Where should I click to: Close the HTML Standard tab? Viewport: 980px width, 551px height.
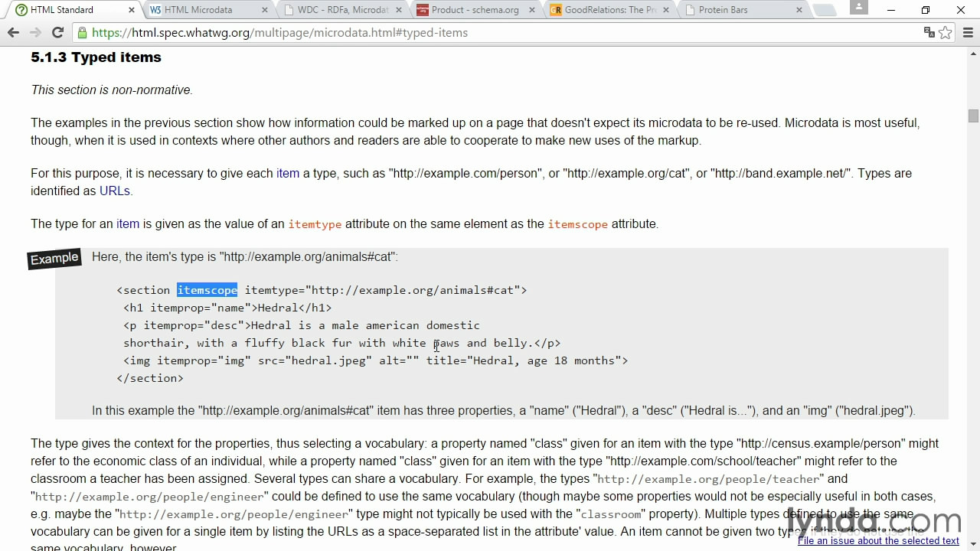click(131, 10)
